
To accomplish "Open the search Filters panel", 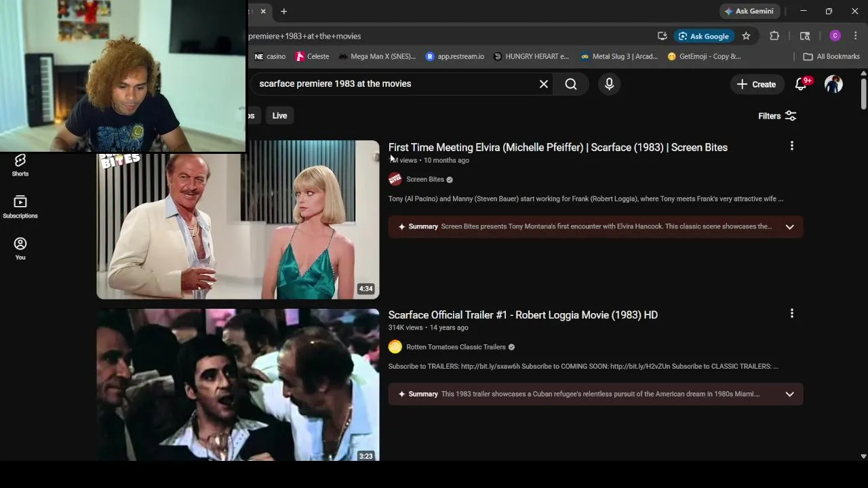I will (x=777, y=116).
